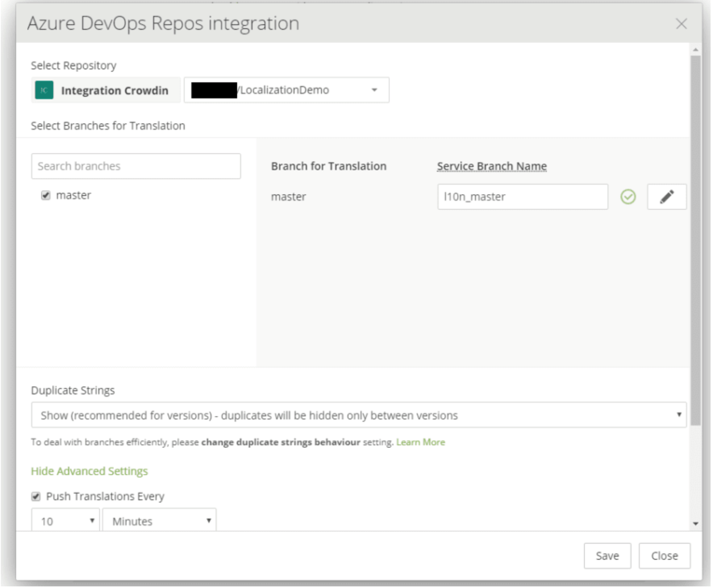Click the dialog vertical scrollbar thumb

[x=695, y=240]
